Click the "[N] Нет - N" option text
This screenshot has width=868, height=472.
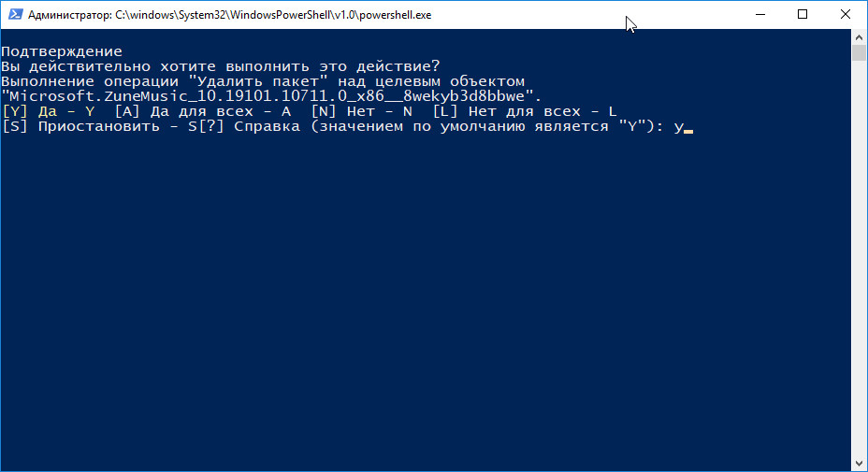[361, 111]
